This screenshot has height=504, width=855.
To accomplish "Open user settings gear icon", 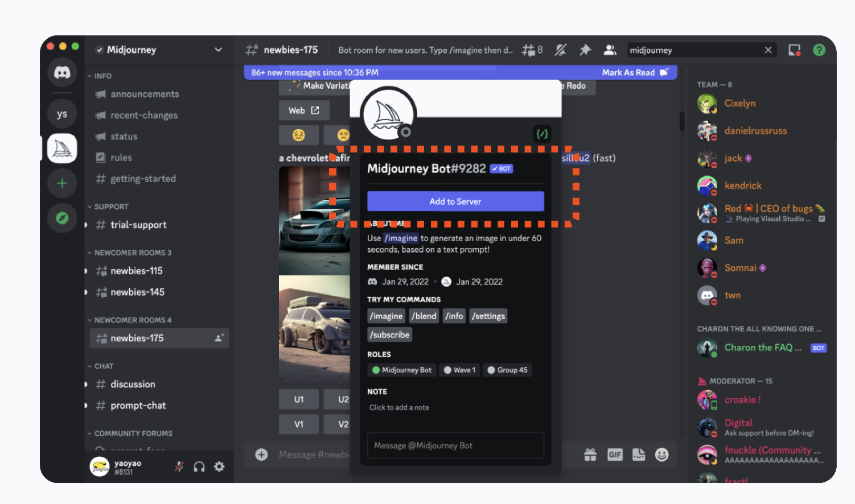I will click(219, 467).
